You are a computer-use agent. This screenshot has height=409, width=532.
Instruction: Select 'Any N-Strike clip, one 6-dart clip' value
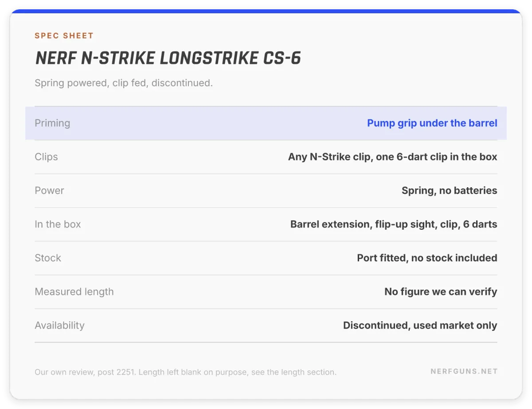[393, 157]
